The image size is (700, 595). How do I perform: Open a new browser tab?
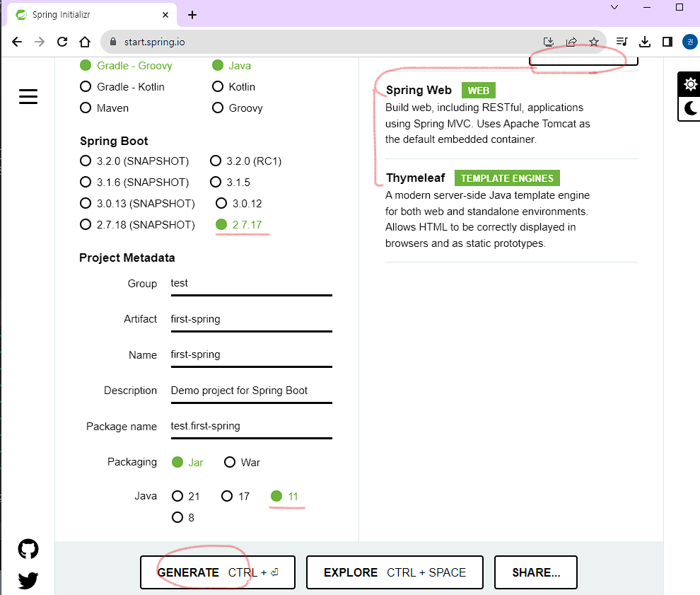192,15
